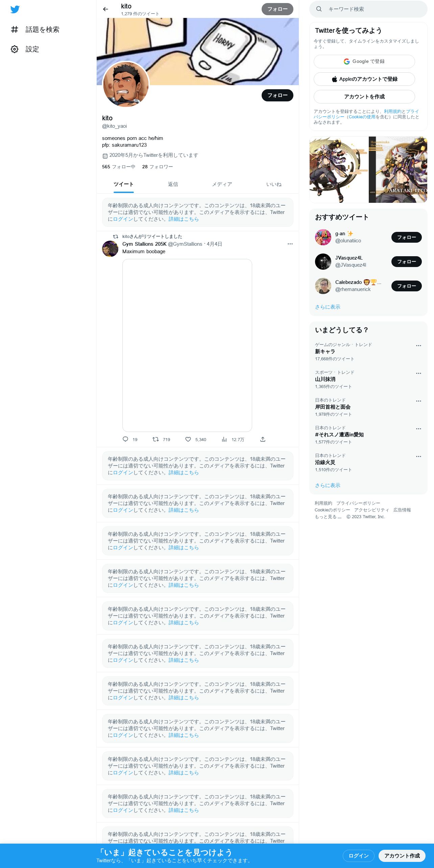View analytics for the Gym Stallions tweet
This screenshot has height=868, width=434.
pos(224,439)
